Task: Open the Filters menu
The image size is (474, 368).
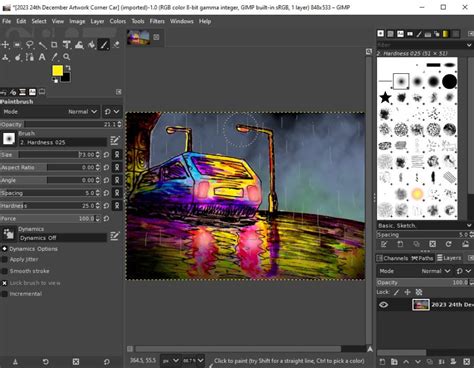Action: click(x=157, y=21)
